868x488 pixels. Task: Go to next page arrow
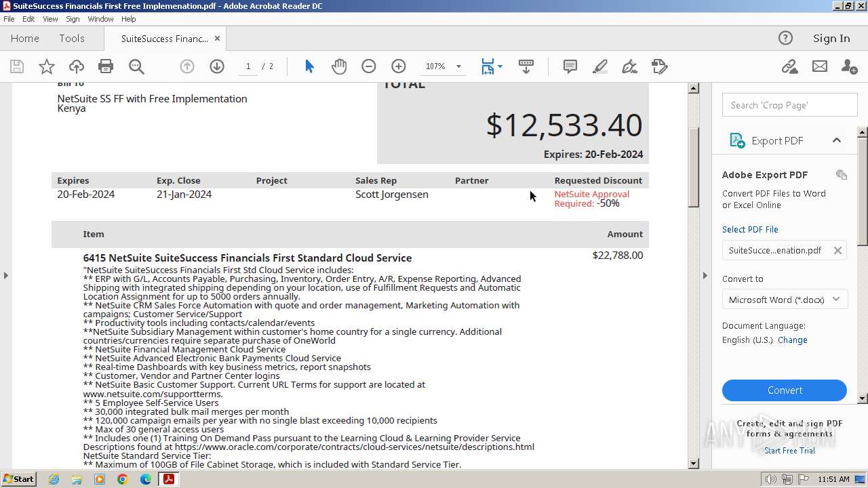point(217,66)
